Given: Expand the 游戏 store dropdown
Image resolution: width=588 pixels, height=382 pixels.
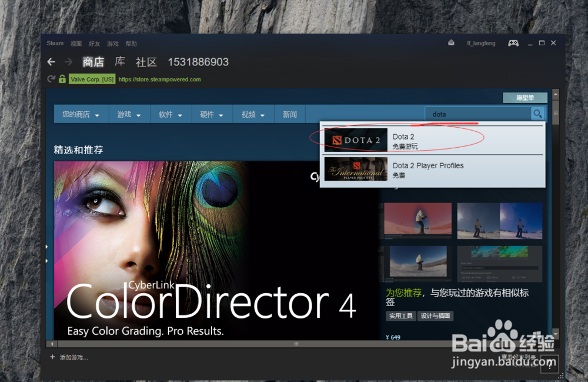Looking at the screenshot, I should [129, 114].
